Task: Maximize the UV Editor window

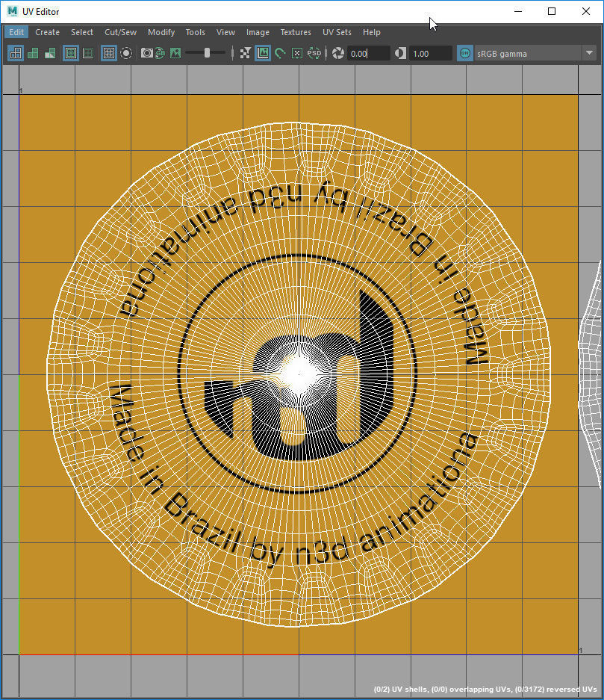Action: 552,12
